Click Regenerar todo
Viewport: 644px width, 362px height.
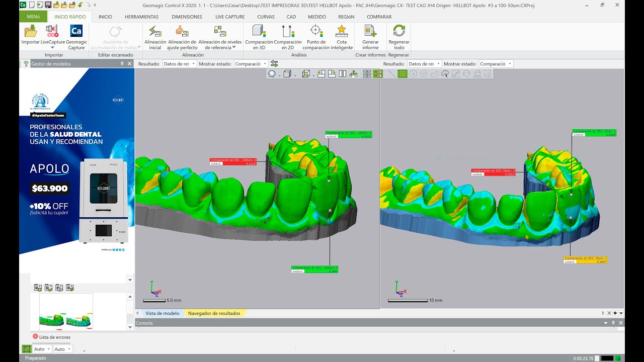[x=399, y=37]
